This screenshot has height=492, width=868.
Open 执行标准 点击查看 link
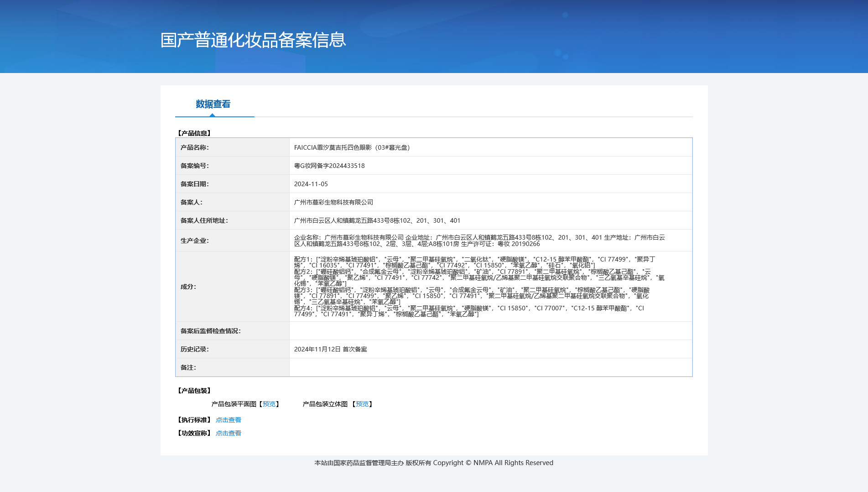point(228,420)
